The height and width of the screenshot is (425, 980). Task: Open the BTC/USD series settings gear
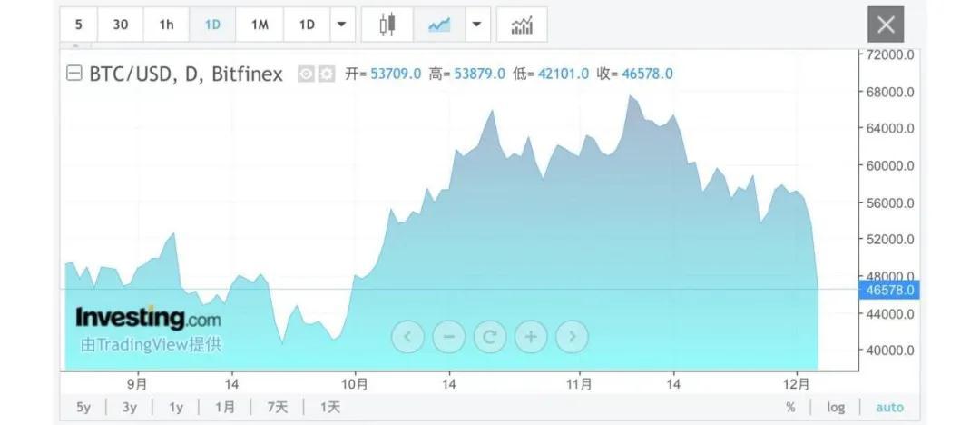[327, 74]
